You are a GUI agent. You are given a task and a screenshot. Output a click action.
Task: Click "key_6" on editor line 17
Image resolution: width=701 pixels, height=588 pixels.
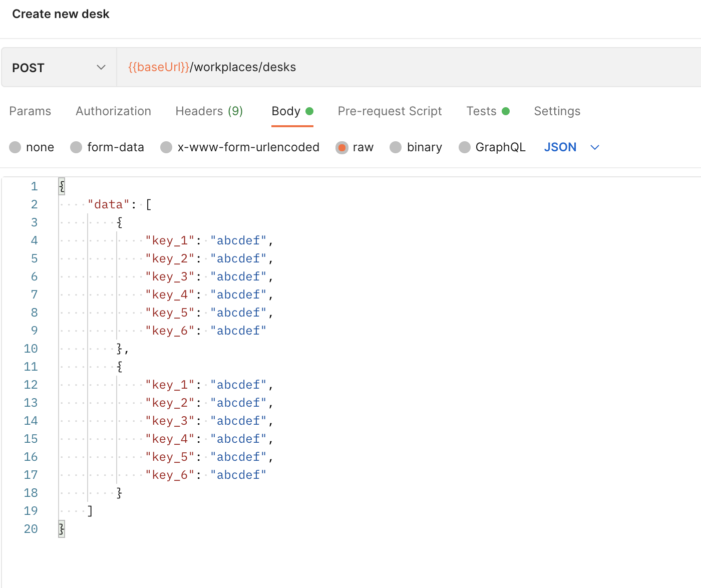[x=170, y=475]
